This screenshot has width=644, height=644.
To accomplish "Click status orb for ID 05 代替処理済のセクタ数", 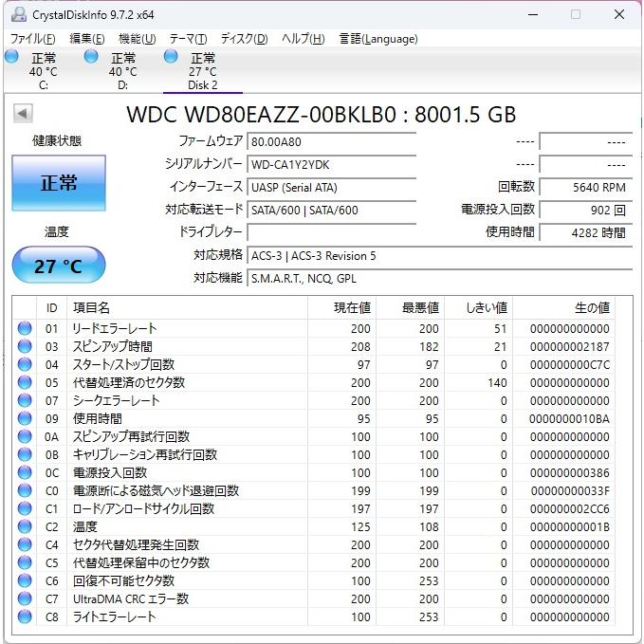I will pyautogui.click(x=25, y=382).
